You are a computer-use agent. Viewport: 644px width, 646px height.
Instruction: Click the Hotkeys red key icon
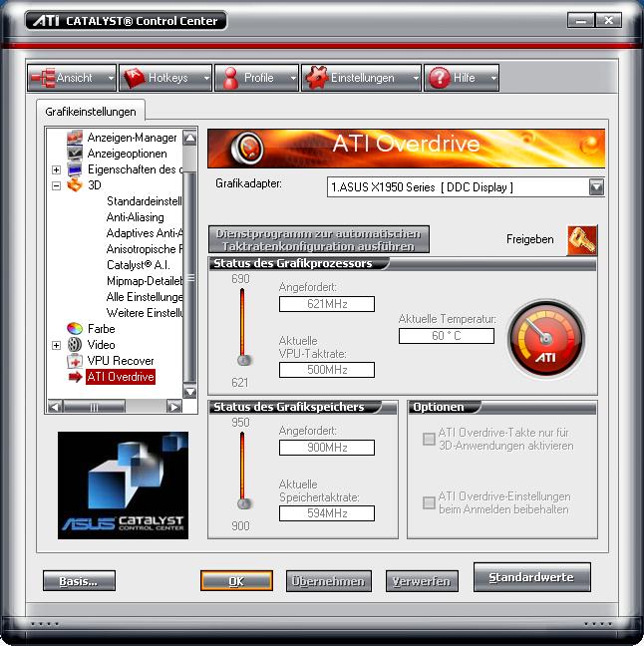(x=135, y=78)
